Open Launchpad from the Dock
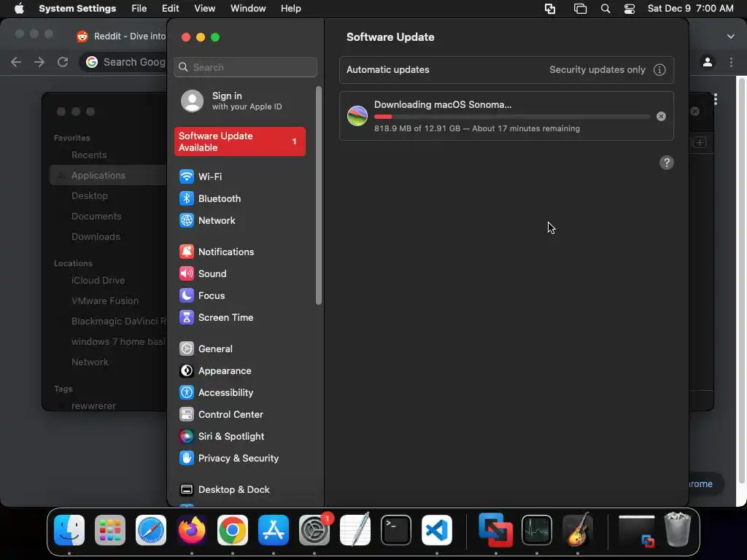747x560 pixels. (110, 530)
